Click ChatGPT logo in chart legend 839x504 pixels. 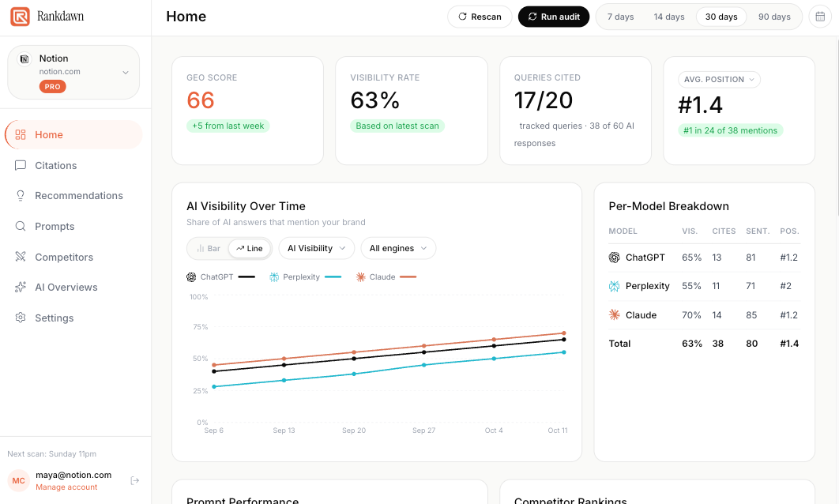(x=191, y=277)
